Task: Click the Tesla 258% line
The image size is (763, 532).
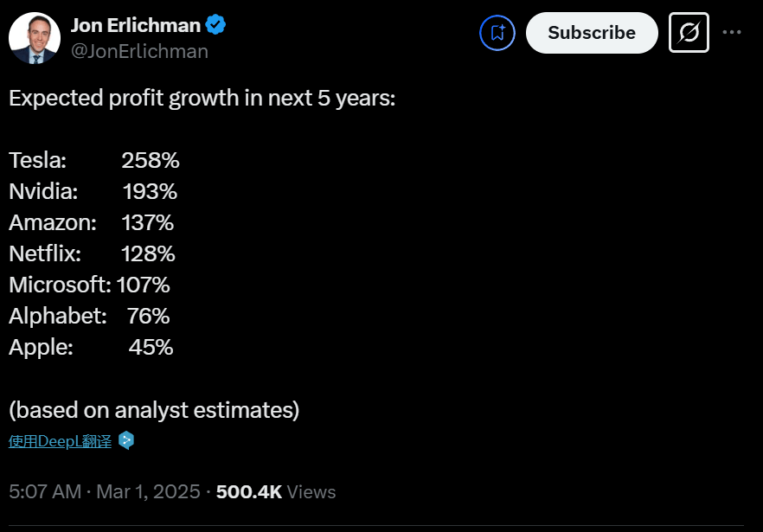Action: 93,160
